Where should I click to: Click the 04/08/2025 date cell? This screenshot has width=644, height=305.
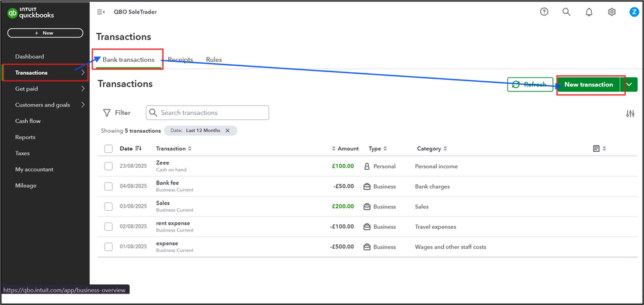coord(133,186)
